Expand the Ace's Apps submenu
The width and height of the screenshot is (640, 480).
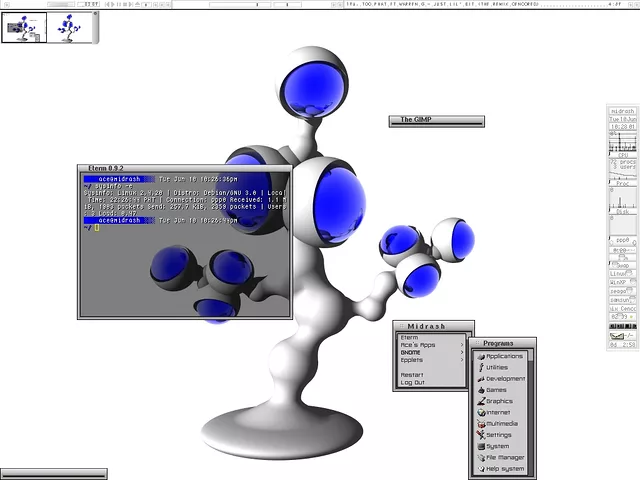[x=431, y=345]
